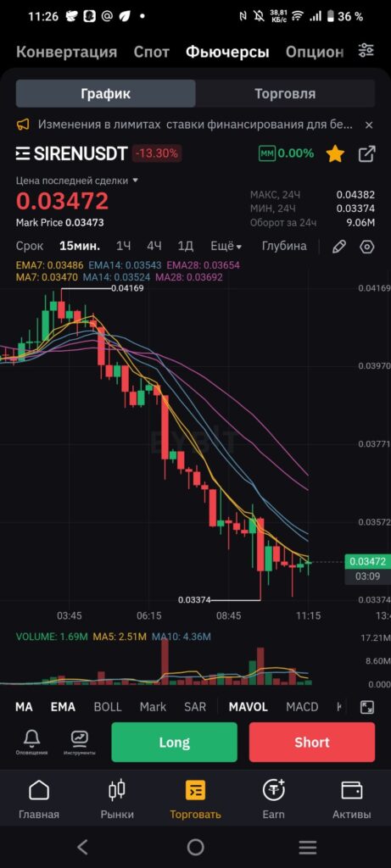Dismiss the funding rate announcement banner
391x868 pixels.
tap(370, 125)
